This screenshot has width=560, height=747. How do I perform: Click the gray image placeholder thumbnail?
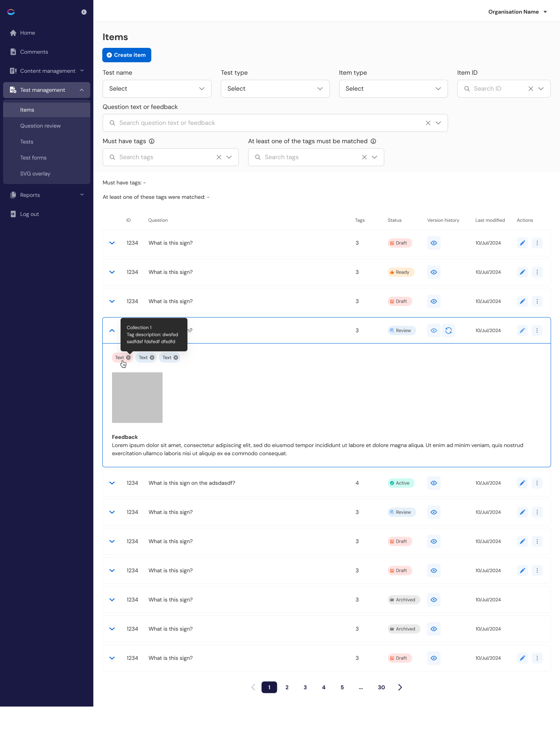137,397
